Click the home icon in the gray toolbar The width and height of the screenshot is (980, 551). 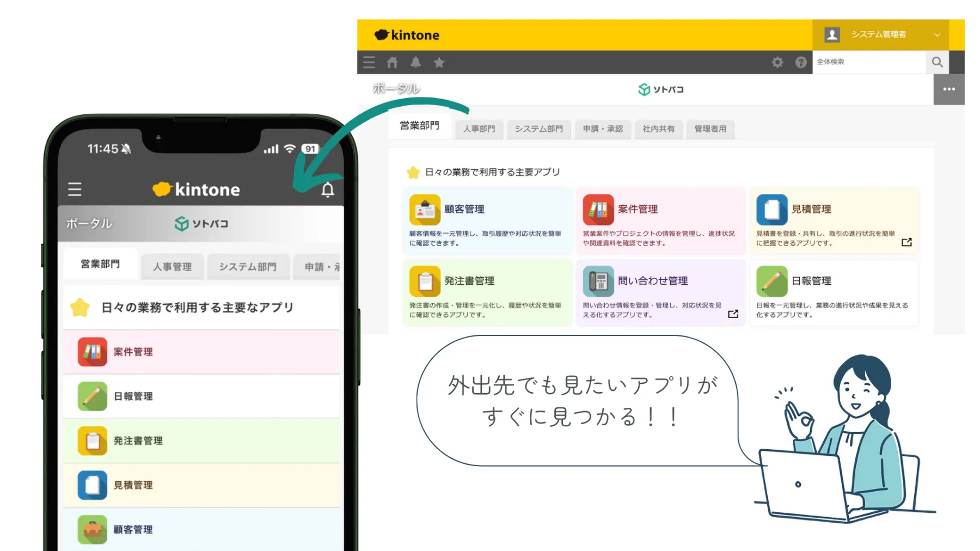coord(392,62)
